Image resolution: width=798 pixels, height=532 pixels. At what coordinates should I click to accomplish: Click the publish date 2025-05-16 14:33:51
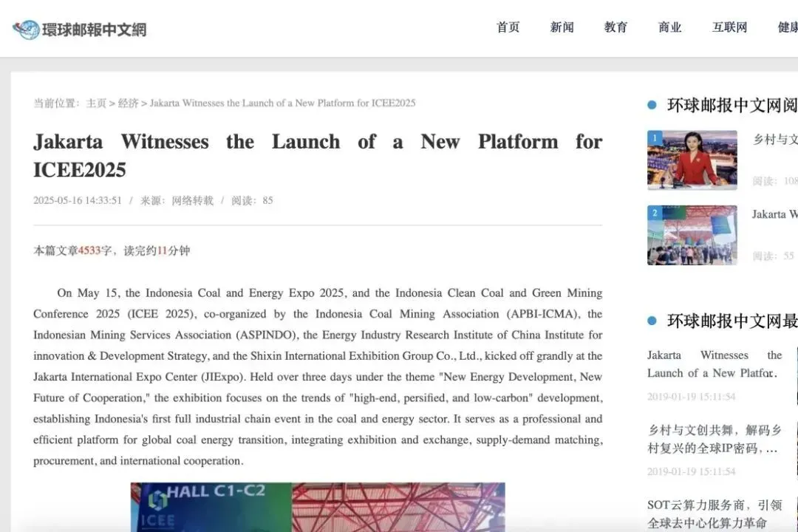tap(78, 200)
